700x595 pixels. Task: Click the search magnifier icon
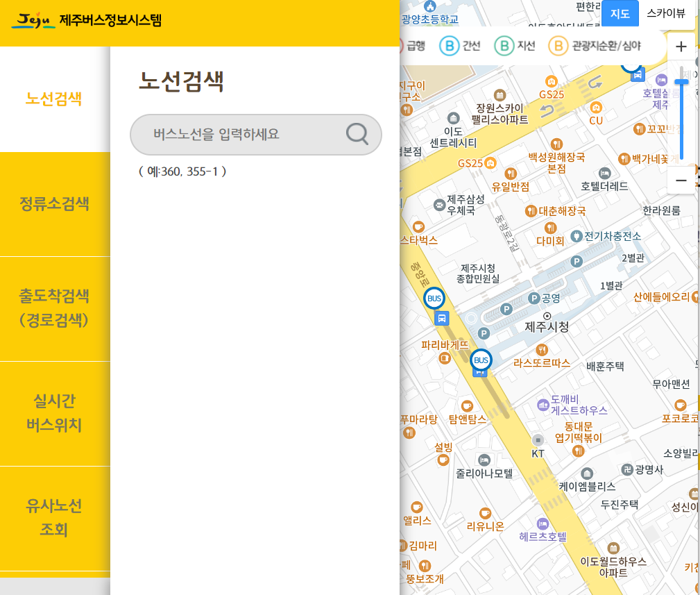pos(357,135)
